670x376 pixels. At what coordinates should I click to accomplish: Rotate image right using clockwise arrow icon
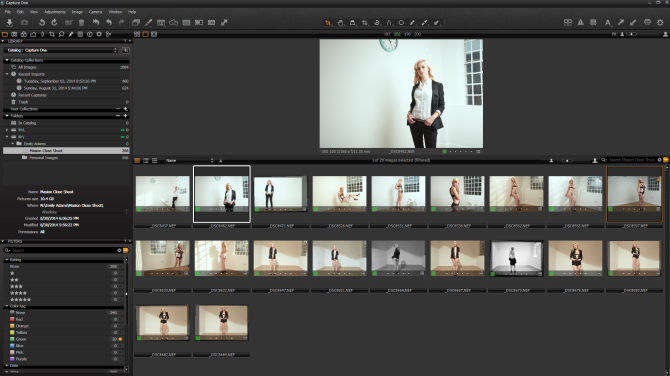click(x=54, y=23)
